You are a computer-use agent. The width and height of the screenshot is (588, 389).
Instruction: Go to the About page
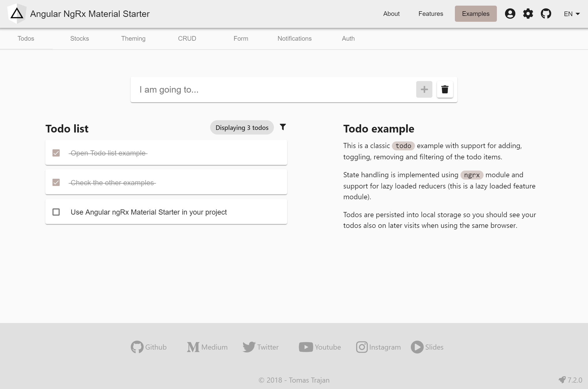(x=391, y=14)
